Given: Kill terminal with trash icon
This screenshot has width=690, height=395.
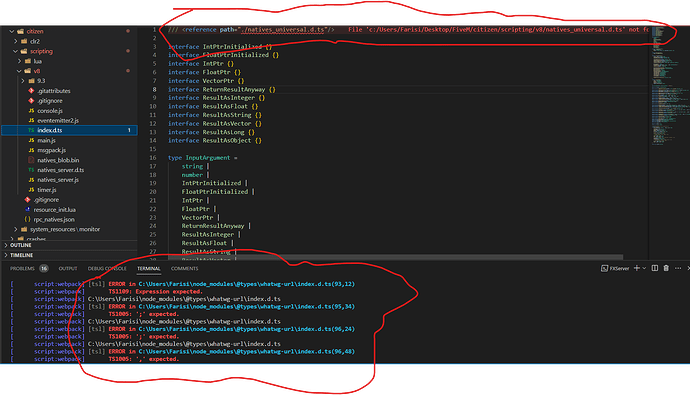Looking at the screenshot, I should point(666,268).
